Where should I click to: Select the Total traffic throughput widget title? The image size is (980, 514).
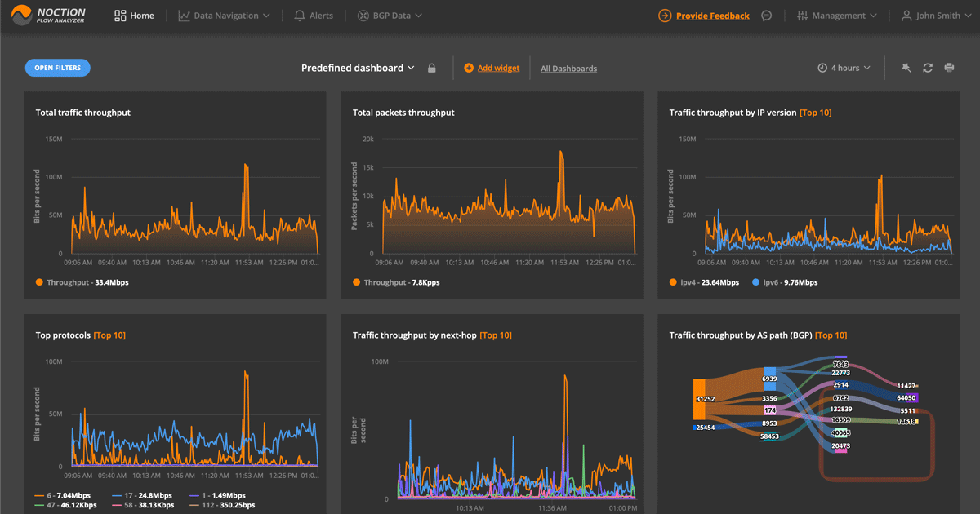(x=83, y=113)
